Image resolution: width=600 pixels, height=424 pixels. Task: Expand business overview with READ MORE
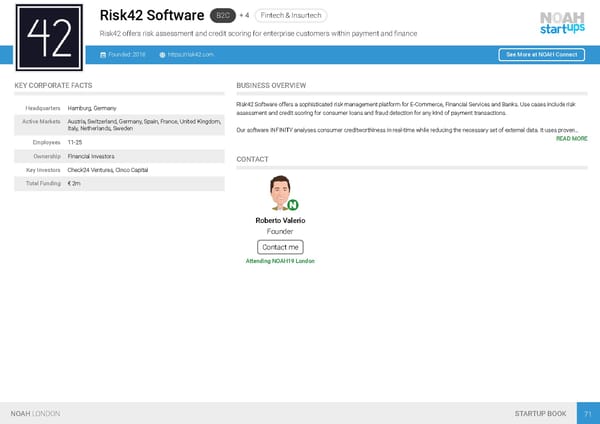pyautogui.click(x=571, y=139)
